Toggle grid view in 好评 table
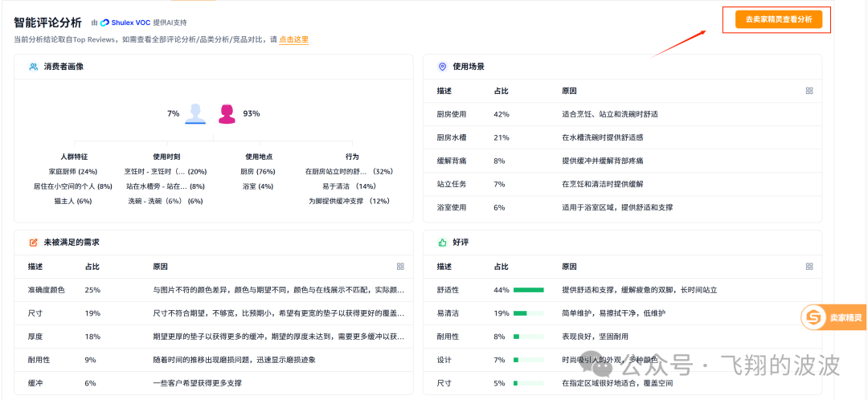 (x=809, y=266)
